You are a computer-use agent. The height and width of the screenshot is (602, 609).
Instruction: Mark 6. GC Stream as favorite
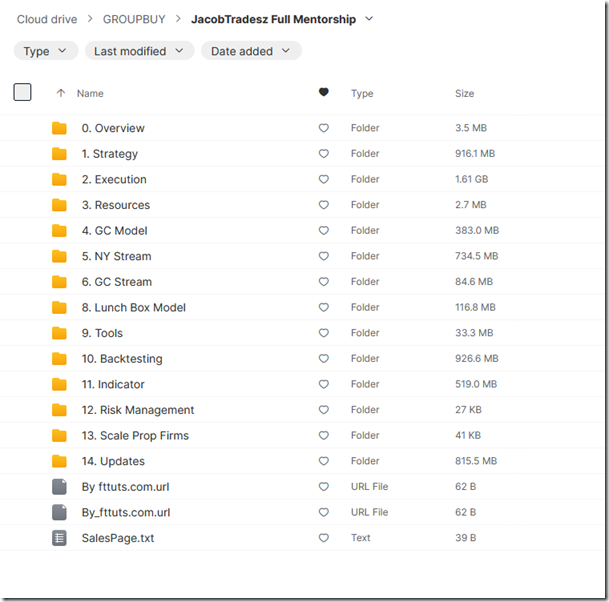coord(324,282)
